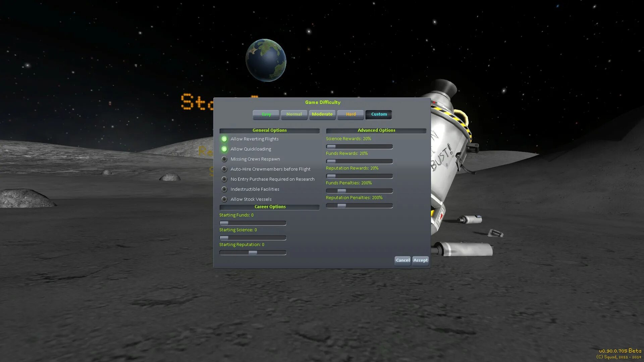Enable Allow Stock Vessels option

pos(224,199)
